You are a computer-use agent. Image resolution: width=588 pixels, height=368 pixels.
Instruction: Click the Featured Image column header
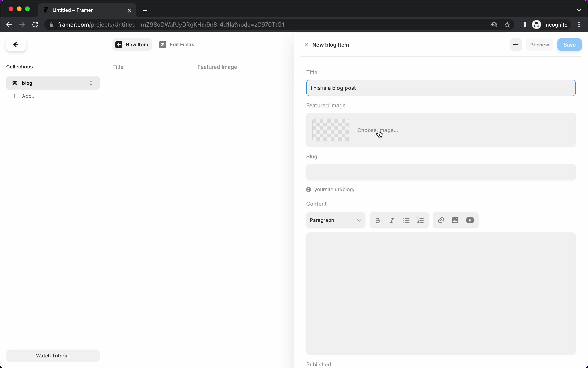click(217, 67)
